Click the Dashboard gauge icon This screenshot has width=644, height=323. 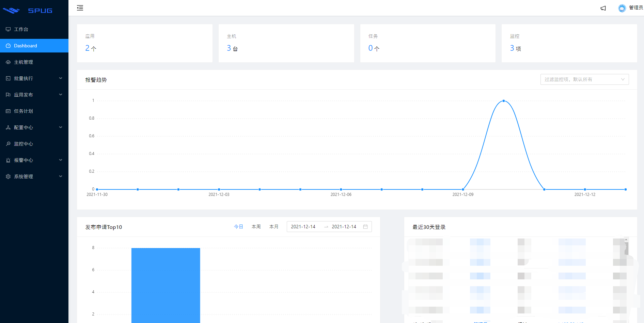[8, 46]
